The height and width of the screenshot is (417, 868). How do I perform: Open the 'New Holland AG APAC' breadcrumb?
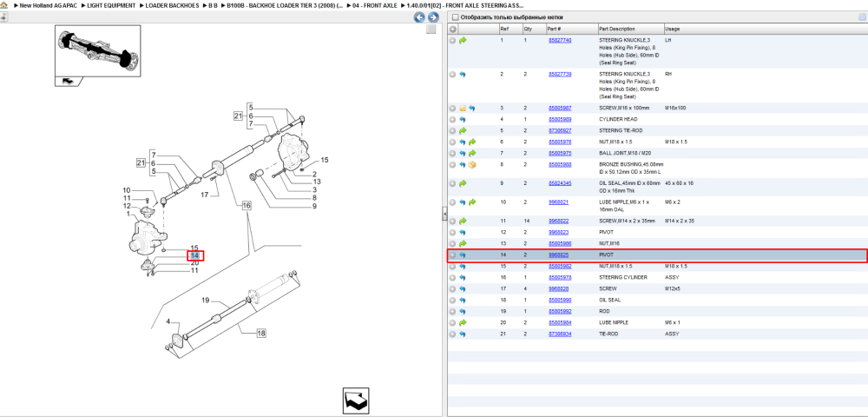47,5
